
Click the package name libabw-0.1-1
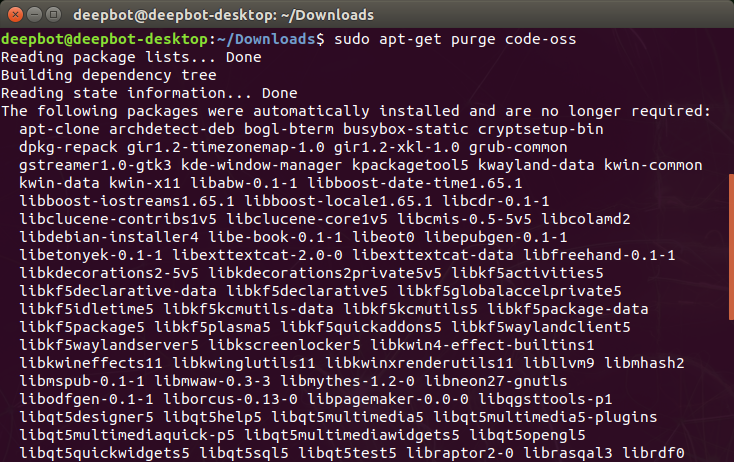243,183
